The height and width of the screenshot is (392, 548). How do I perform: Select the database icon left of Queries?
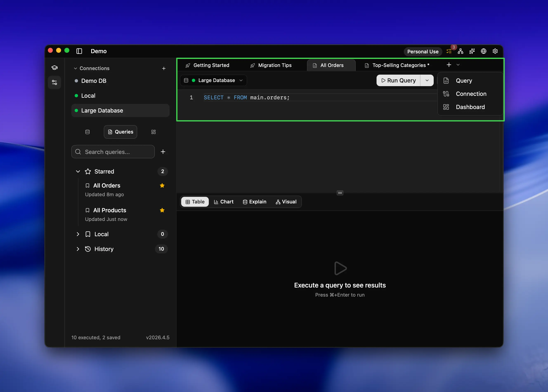point(87,132)
